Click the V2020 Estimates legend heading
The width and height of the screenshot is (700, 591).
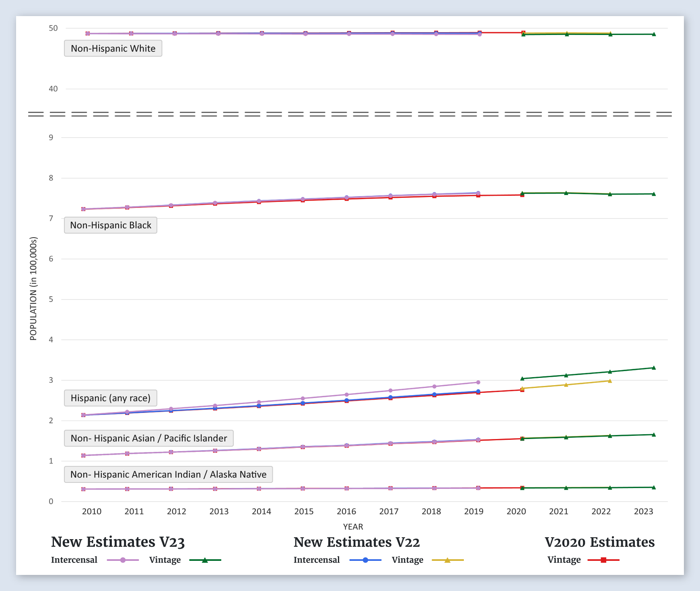tap(599, 542)
